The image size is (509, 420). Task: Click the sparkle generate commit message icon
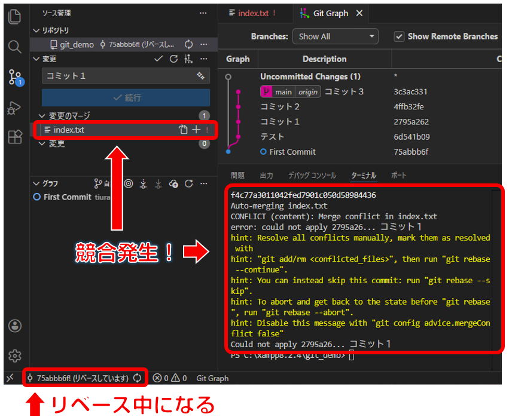pos(200,76)
